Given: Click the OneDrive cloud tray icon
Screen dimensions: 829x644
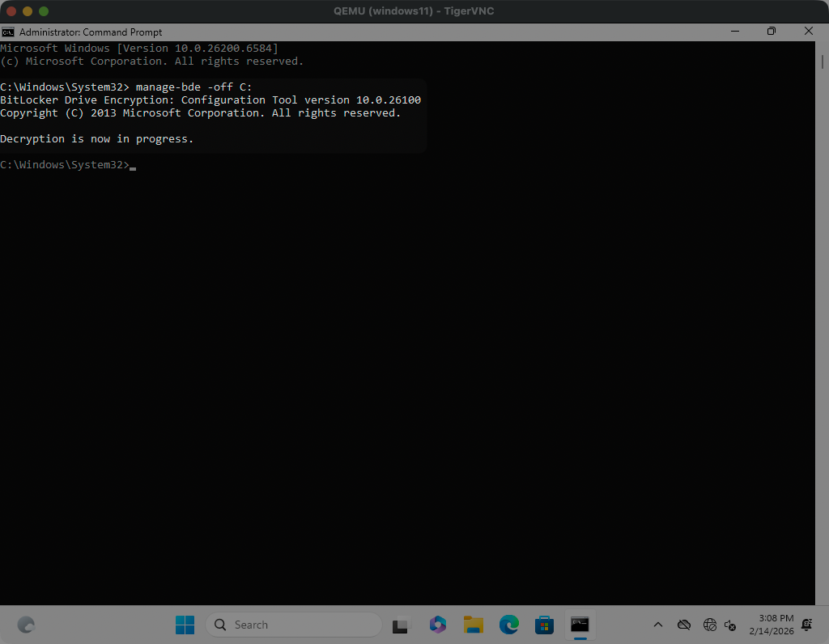Looking at the screenshot, I should click(684, 625).
